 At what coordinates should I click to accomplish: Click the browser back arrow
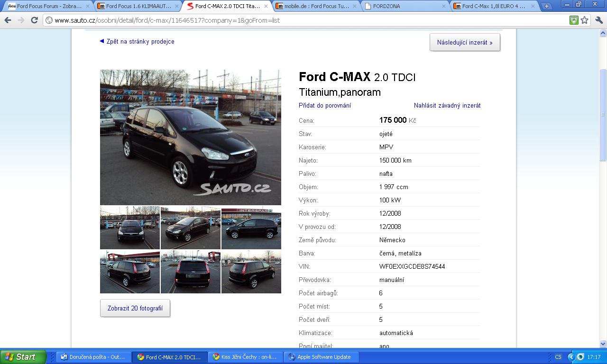pos(8,20)
